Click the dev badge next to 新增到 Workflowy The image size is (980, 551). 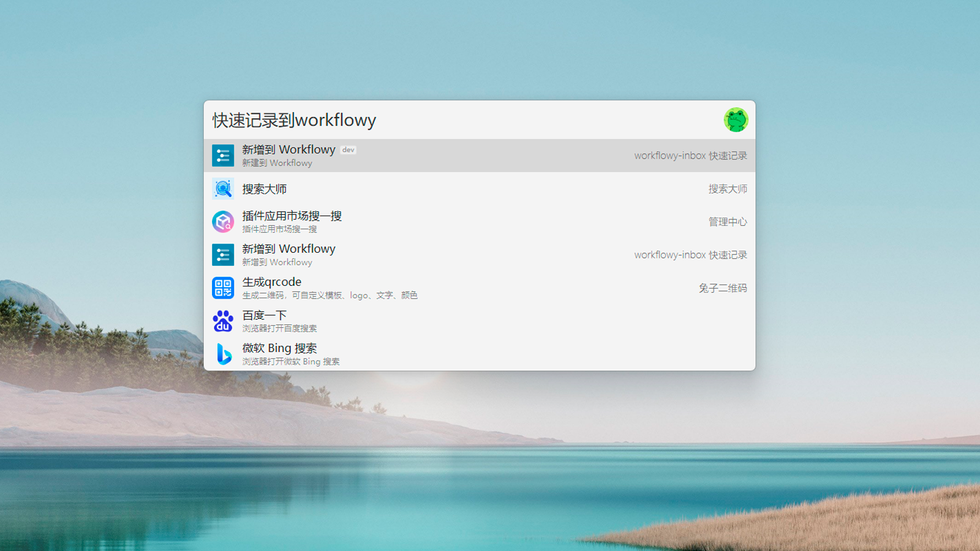coord(348,150)
